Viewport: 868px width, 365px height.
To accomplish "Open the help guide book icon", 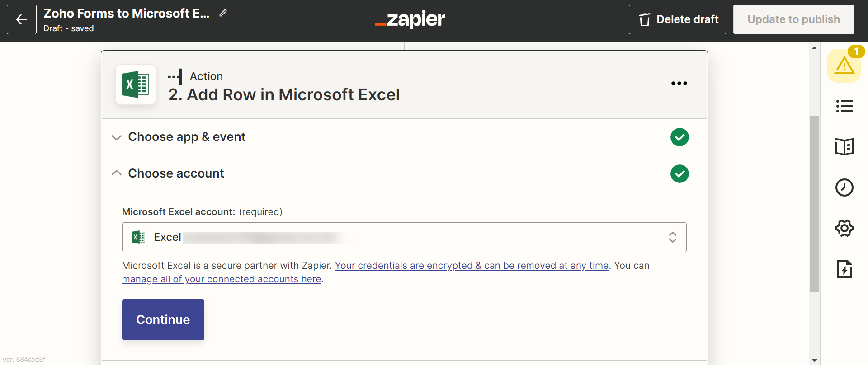I will pos(844,147).
